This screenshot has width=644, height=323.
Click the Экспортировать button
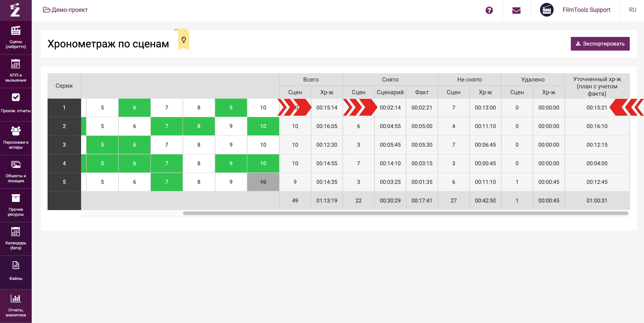click(x=600, y=44)
